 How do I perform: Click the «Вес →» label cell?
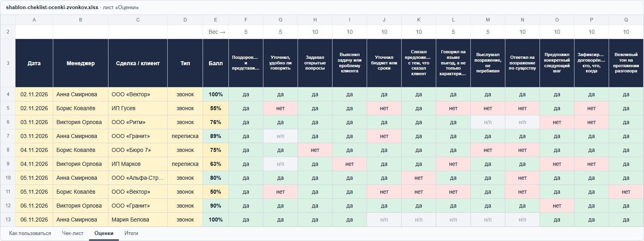[x=216, y=32]
